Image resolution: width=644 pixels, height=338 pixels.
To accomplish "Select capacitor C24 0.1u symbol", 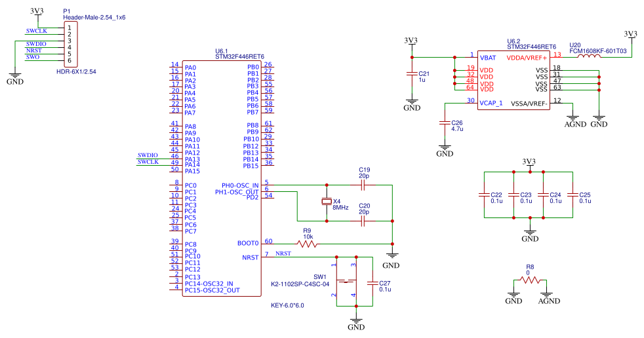I will tap(544, 195).
